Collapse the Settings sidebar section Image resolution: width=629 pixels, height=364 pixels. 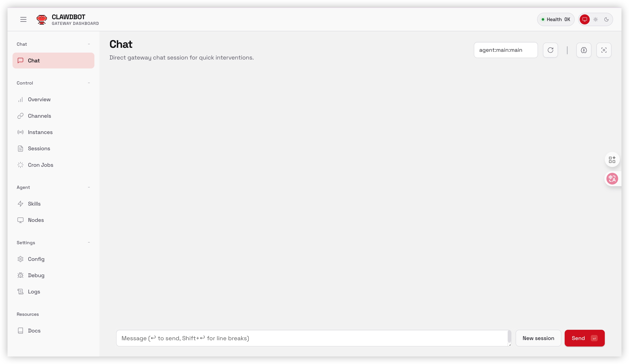point(89,243)
